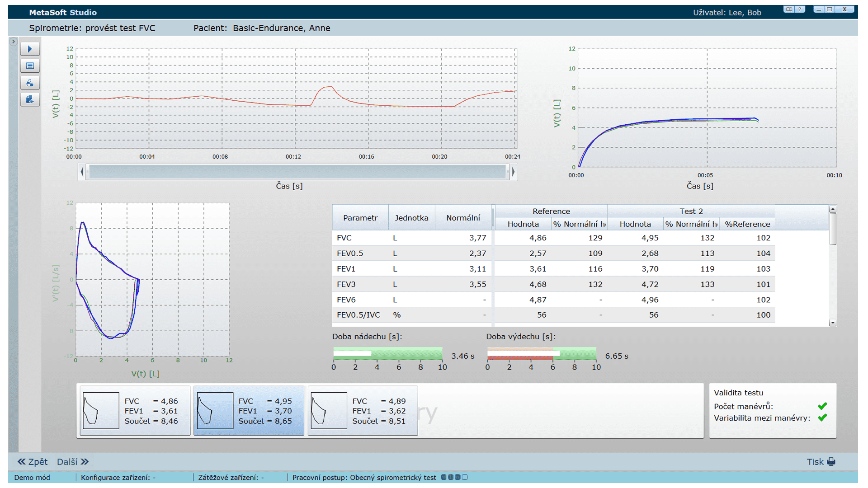Click the Tisk print link
Screen dimensions: 868x488
point(816,461)
